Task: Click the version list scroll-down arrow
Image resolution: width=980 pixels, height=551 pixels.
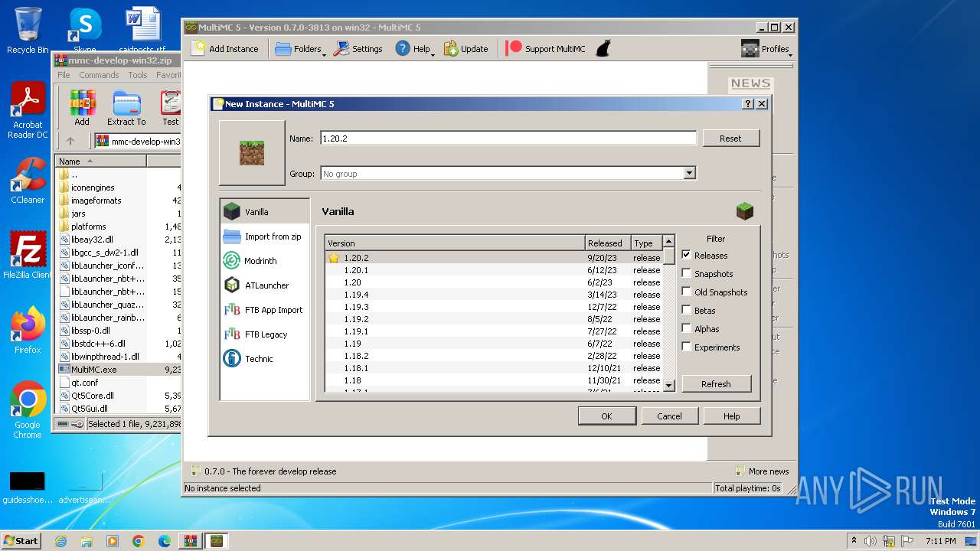Action: click(x=669, y=386)
